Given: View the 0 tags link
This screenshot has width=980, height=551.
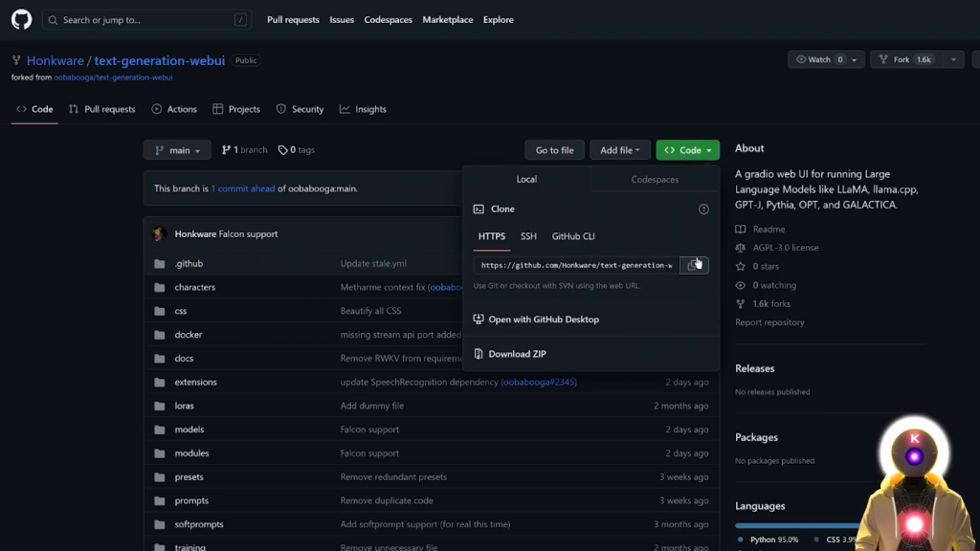Looking at the screenshot, I should click(x=297, y=150).
